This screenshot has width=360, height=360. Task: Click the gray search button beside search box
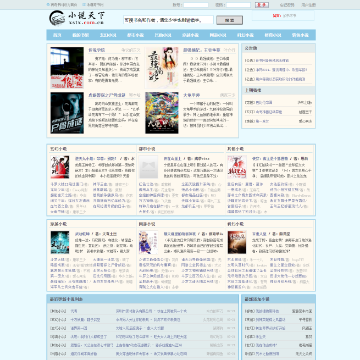click(x=229, y=20)
